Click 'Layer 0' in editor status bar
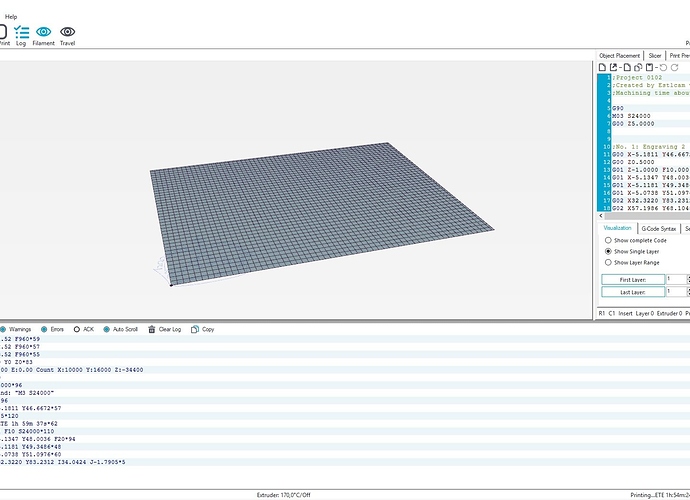 (645, 313)
